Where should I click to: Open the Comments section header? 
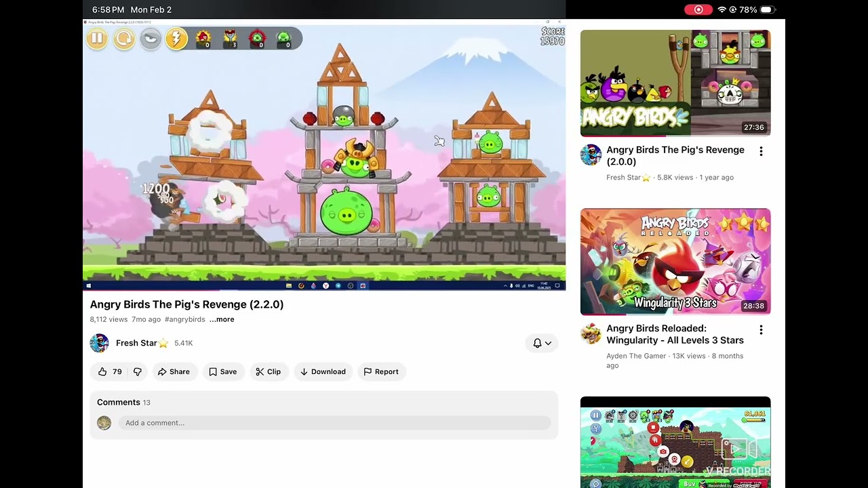click(x=123, y=402)
